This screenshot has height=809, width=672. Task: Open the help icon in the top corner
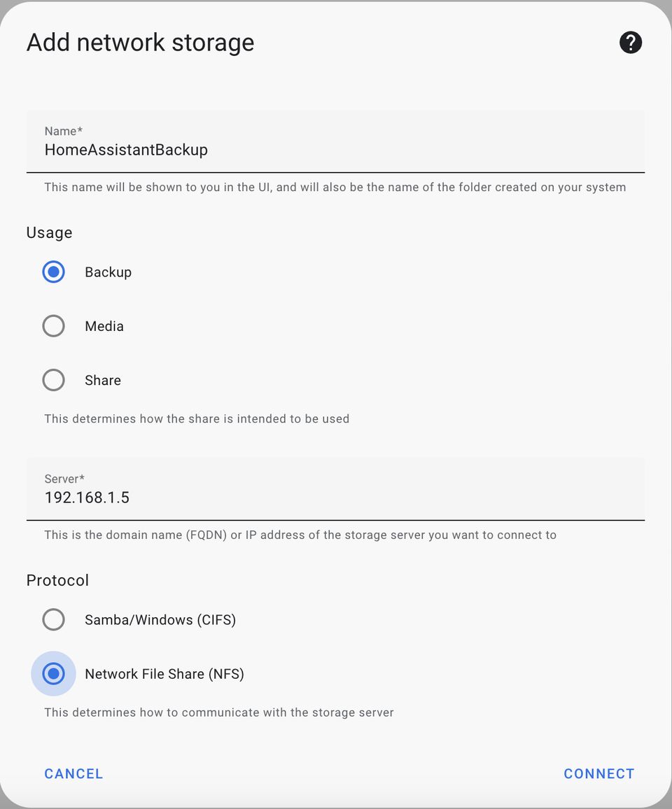pos(631,43)
